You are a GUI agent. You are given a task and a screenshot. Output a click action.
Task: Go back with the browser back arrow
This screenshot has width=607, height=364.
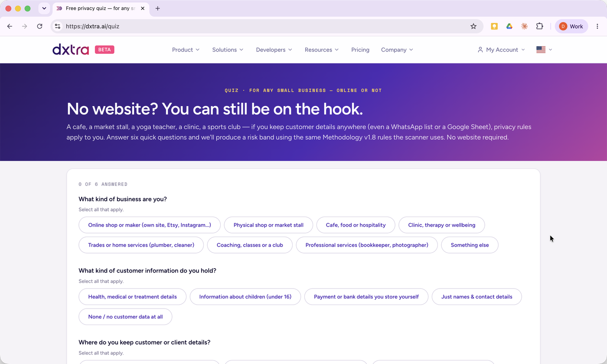click(x=10, y=26)
